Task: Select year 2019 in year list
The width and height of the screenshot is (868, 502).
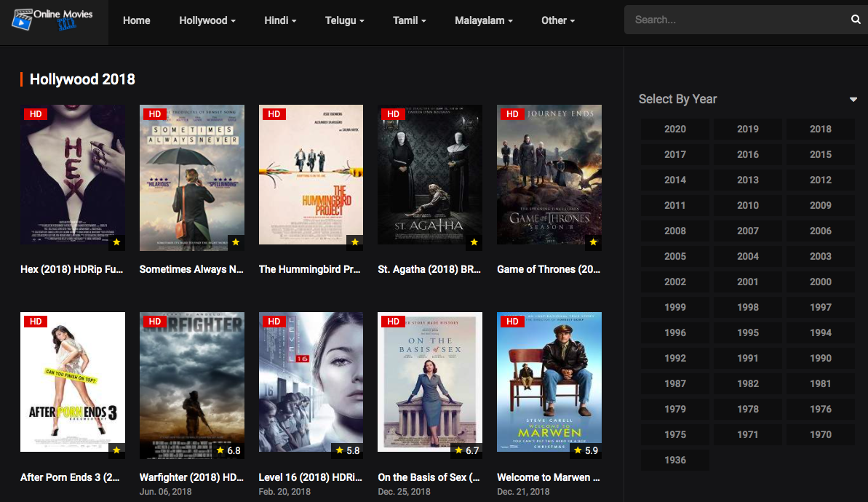Action: [747, 129]
